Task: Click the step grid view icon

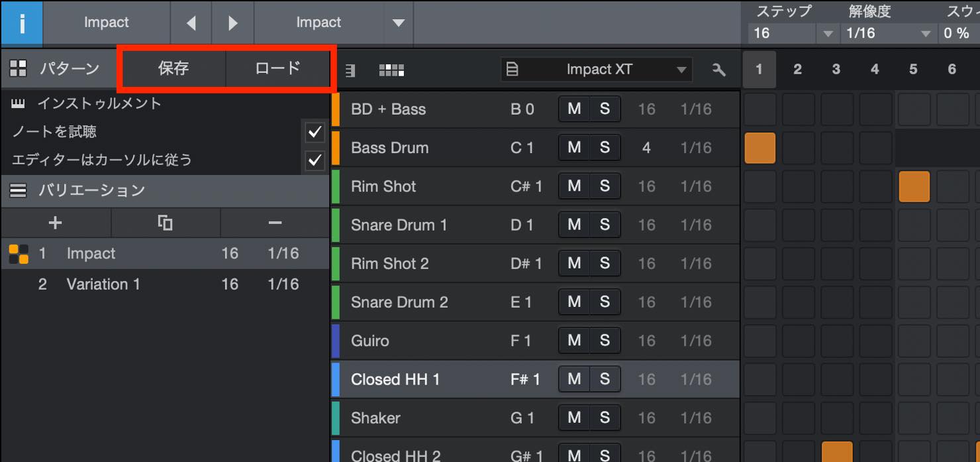Action: tap(391, 70)
